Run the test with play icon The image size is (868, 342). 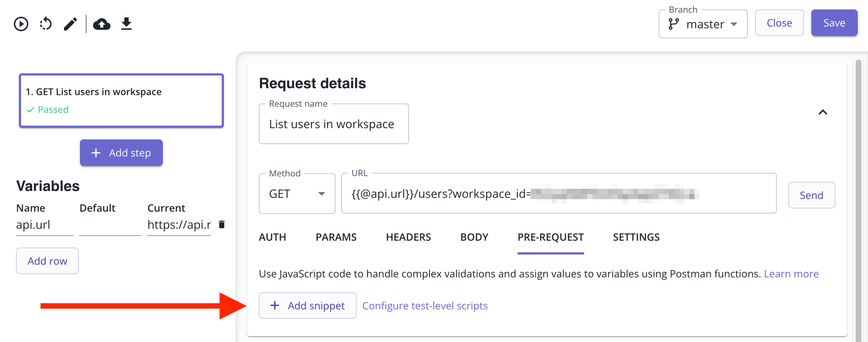tap(21, 24)
